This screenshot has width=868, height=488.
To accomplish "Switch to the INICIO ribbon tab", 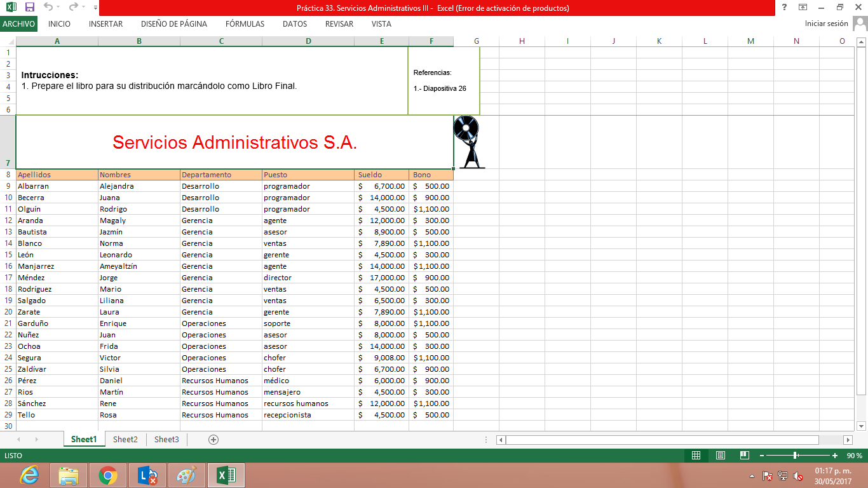I will tap(59, 24).
